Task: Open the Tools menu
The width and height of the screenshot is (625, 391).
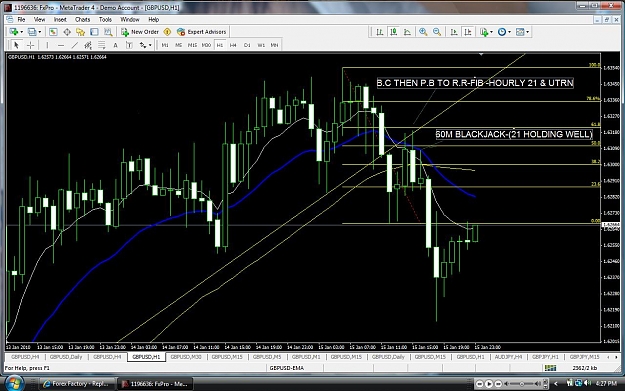Action: pos(105,20)
